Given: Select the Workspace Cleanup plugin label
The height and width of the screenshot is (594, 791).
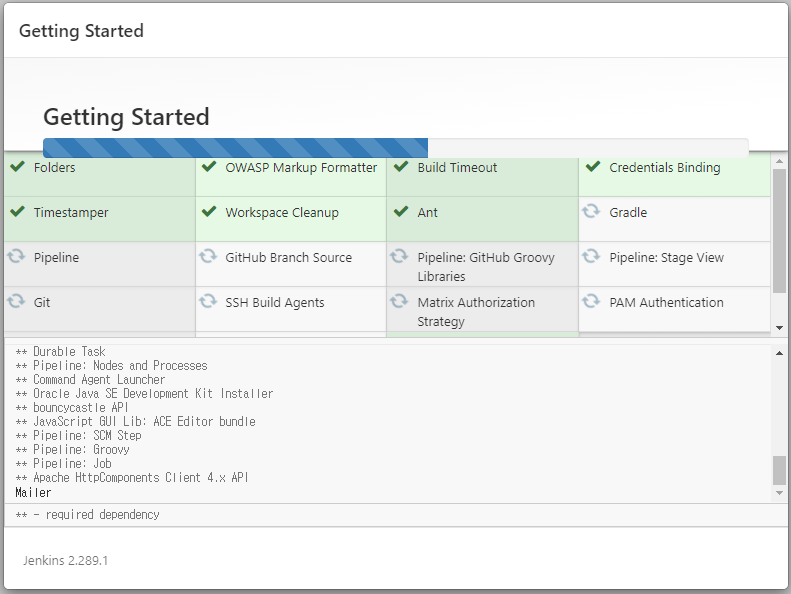Looking at the screenshot, I should [282, 213].
